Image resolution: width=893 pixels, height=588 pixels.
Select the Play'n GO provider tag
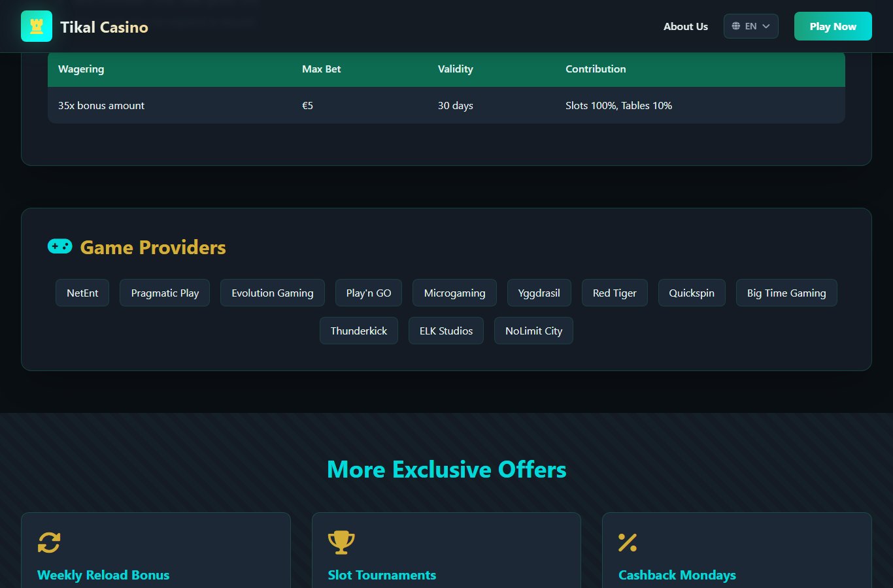(x=369, y=293)
